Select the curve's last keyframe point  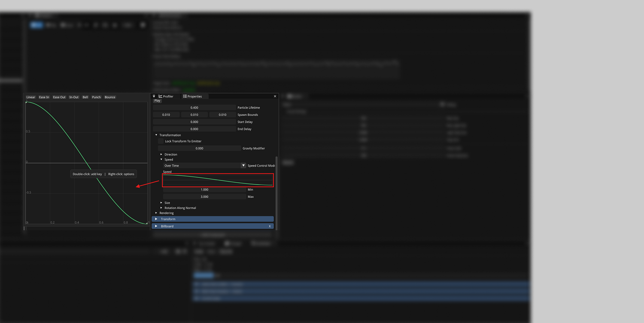(147, 223)
